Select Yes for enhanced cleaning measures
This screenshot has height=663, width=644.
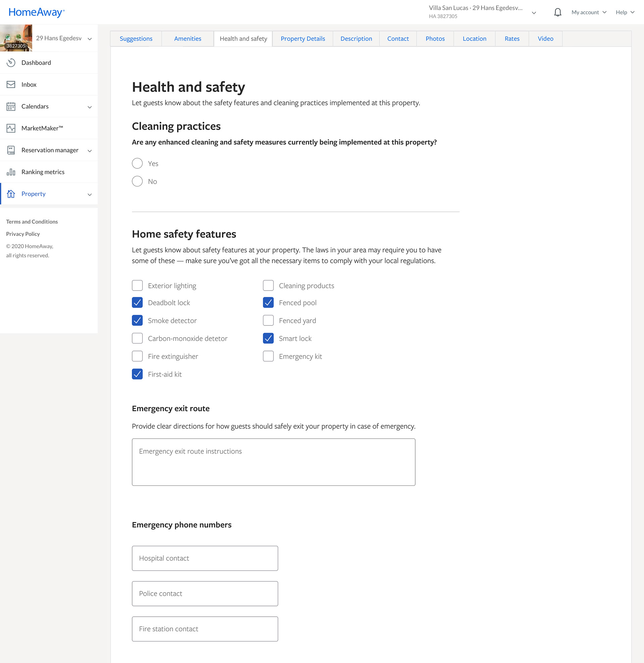pyautogui.click(x=137, y=163)
